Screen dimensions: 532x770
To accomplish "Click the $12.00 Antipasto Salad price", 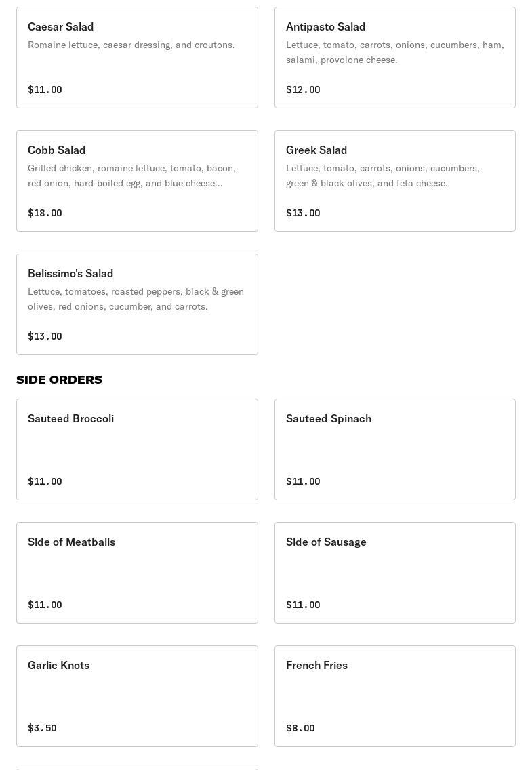I will pyautogui.click(x=303, y=89).
